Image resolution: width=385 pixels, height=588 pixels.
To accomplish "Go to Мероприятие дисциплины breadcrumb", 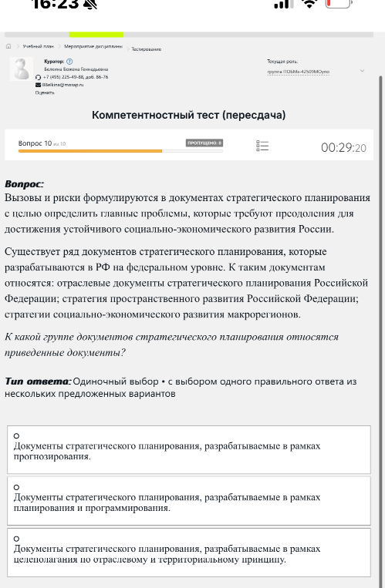I will pyautogui.click(x=93, y=46).
